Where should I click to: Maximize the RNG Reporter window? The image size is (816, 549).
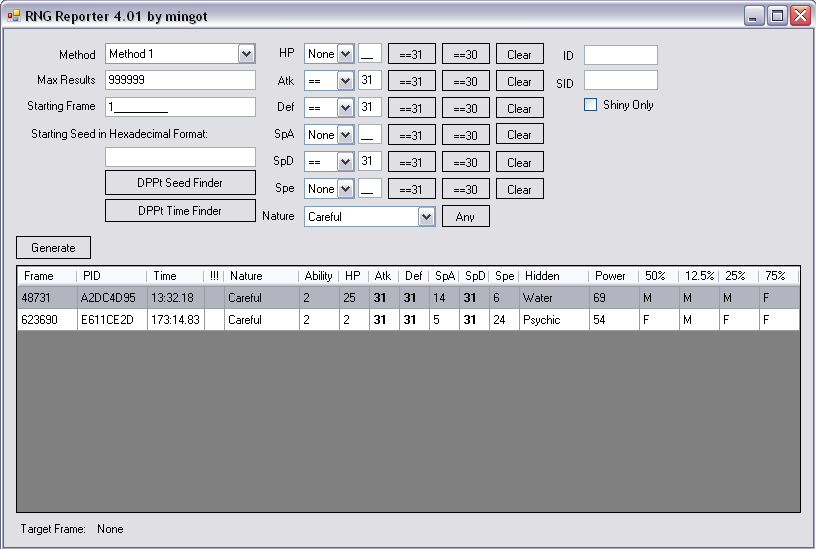click(x=777, y=16)
